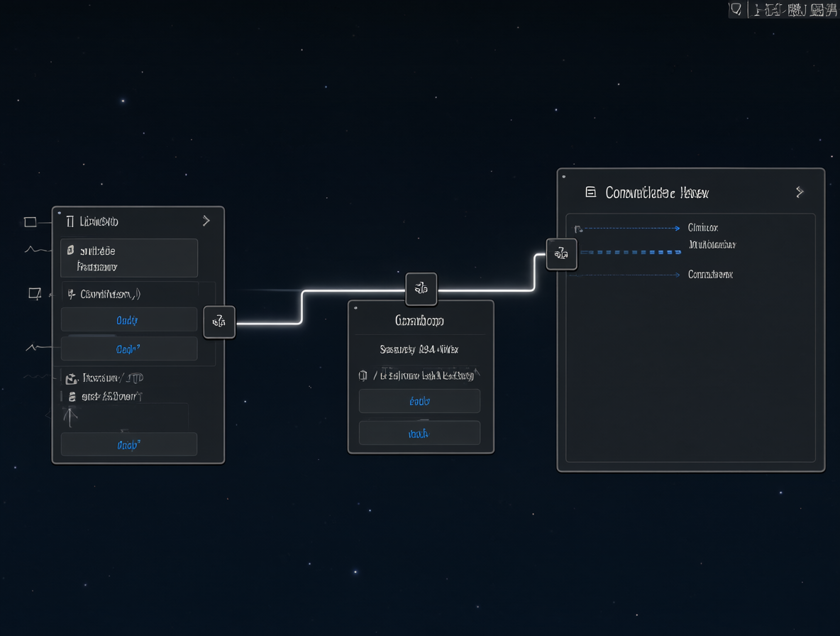
Task: Click the connector port above the middle node
Action: click(x=421, y=288)
